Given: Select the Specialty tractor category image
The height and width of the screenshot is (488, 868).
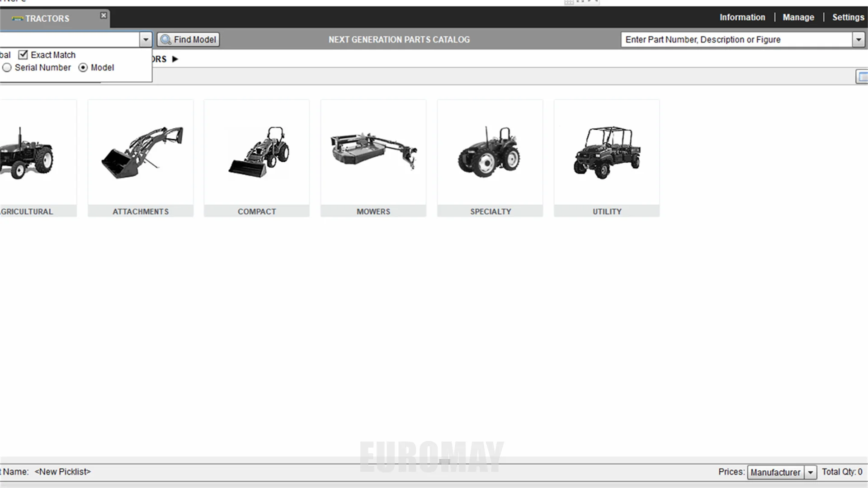Looking at the screenshot, I should point(490,153).
